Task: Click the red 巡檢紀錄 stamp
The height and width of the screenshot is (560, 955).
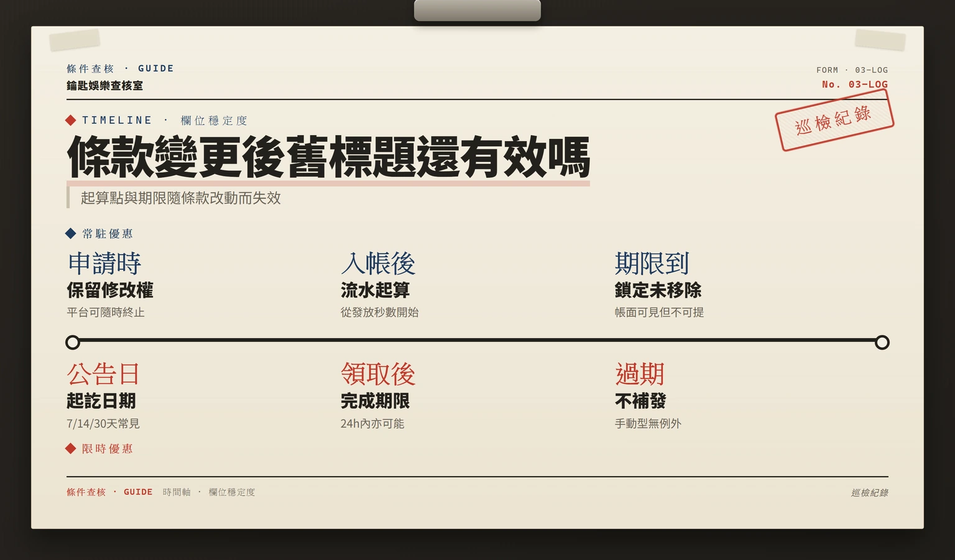Action: (834, 120)
